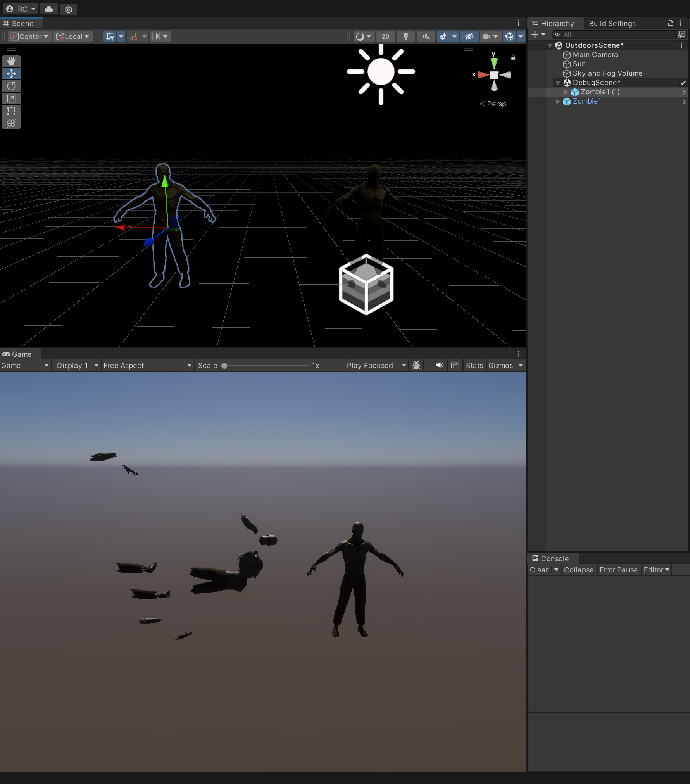690x784 pixels.
Task: Uncheck the DebugScene active checkbox
Action: (683, 82)
